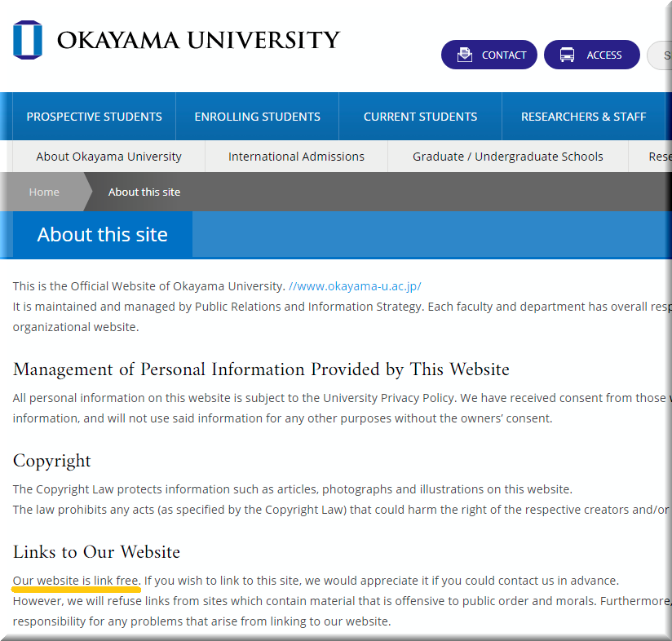
Task: Open the Prospective Students menu
Action: [95, 117]
